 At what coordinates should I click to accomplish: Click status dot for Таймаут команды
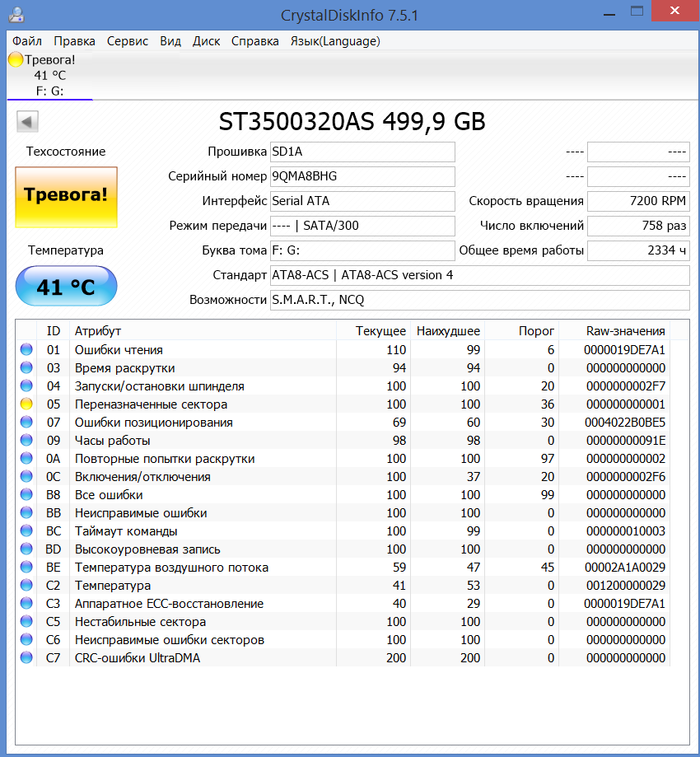pos(26,530)
